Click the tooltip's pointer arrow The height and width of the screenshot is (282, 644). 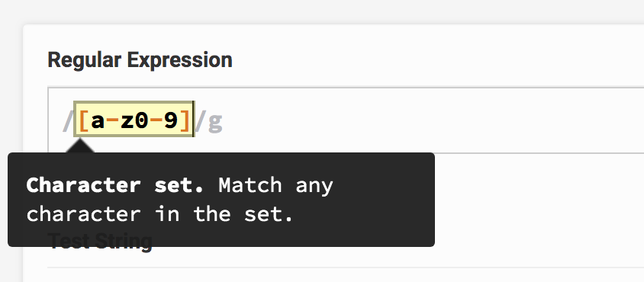click(x=80, y=146)
